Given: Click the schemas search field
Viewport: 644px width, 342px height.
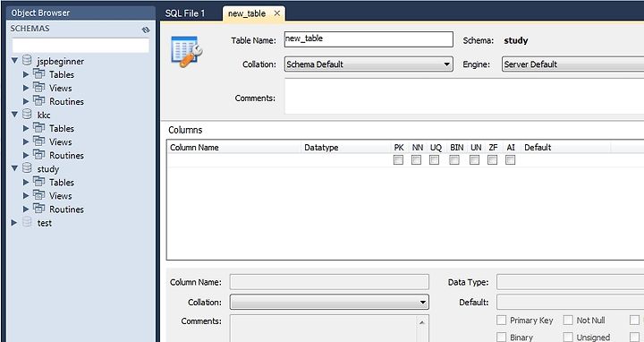Looking at the screenshot, I should [80, 46].
